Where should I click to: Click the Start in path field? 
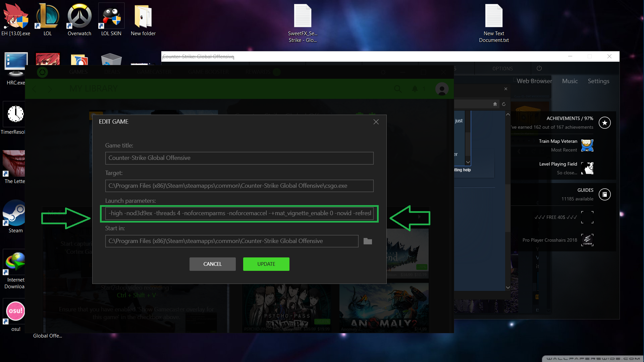pyautogui.click(x=232, y=241)
